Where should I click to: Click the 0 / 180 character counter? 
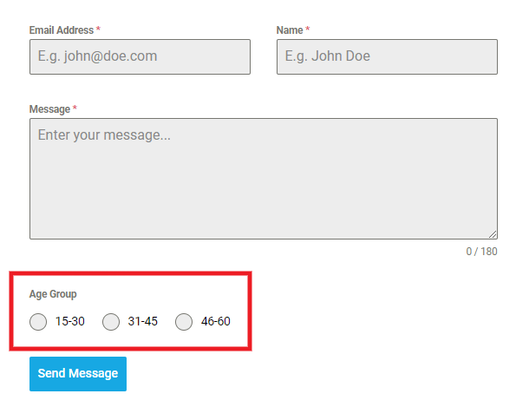point(481,252)
